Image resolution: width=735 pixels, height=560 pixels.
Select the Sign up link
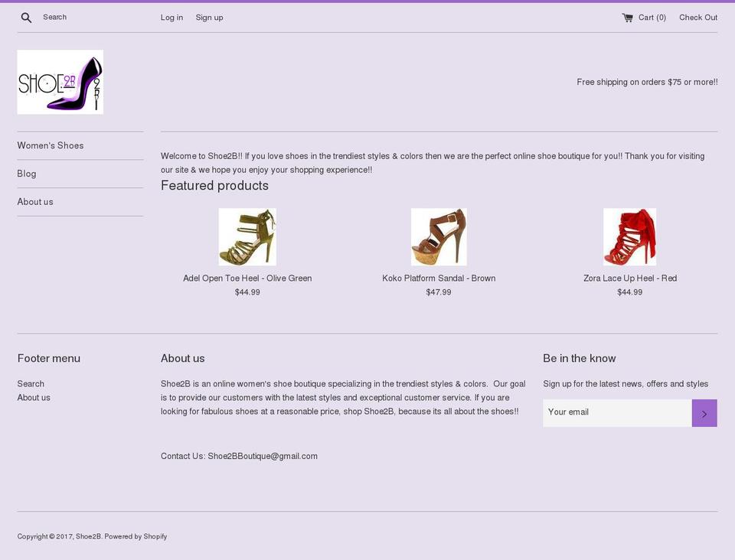pyautogui.click(x=209, y=17)
